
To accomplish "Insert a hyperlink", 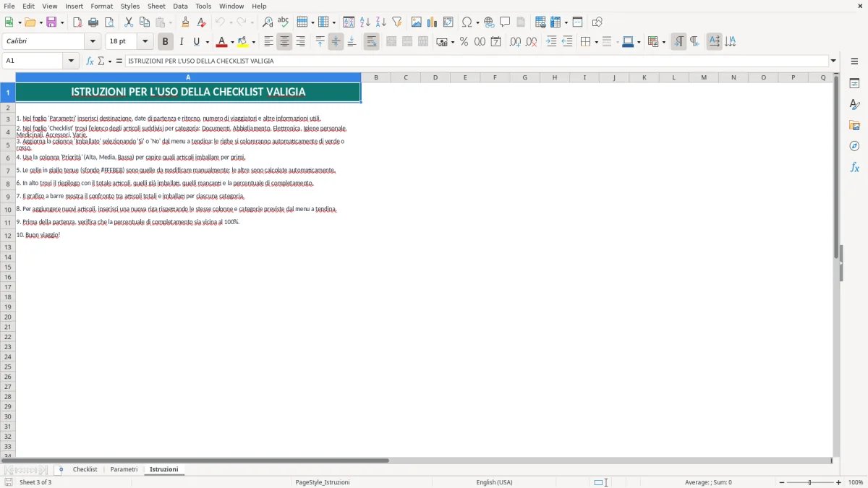I will [489, 22].
